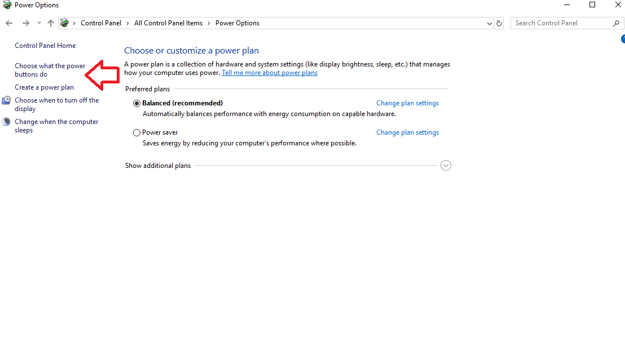Screen dimensions: 625x364
Task: Open the blue help icon
Action: click(x=623, y=39)
